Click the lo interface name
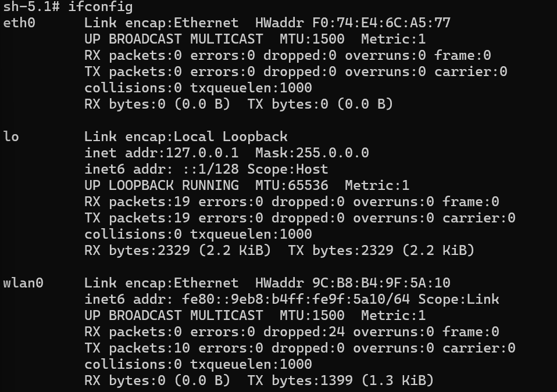Screen dimensions: 557x392 point(11,137)
